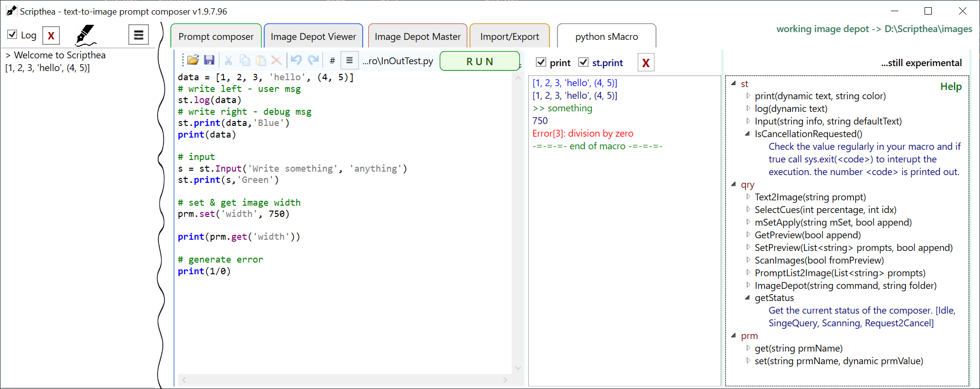The width and height of the screenshot is (980, 389).
Task: Toggle comment with the # icon
Action: pos(332,61)
